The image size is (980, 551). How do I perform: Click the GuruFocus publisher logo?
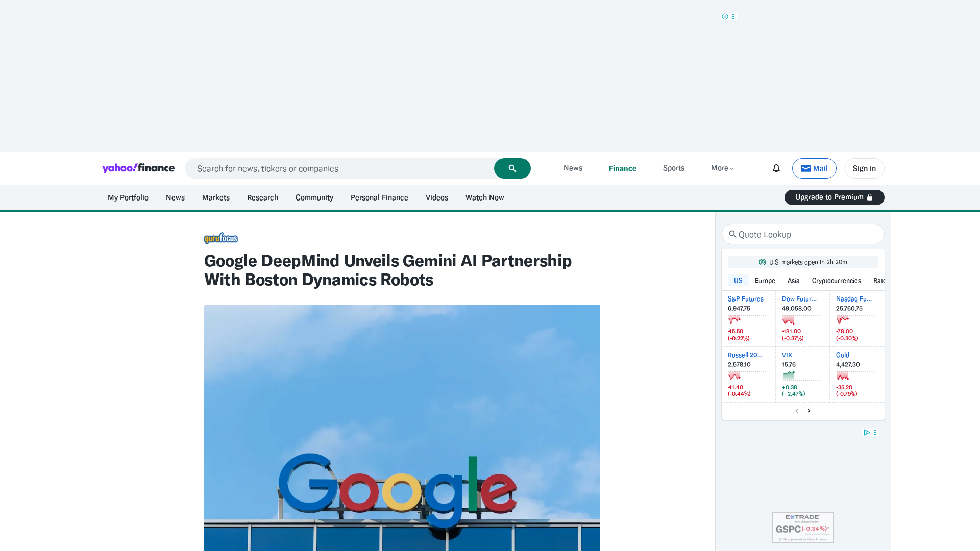point(221,238)
